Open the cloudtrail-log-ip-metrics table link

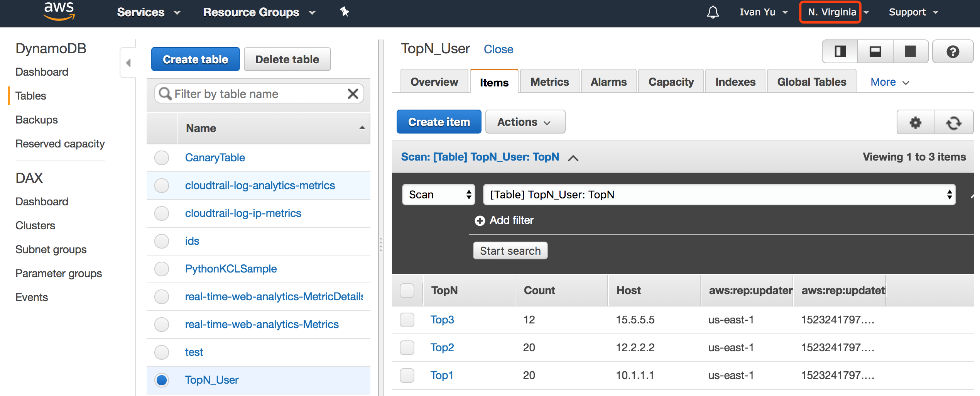(x=243, y=213)
